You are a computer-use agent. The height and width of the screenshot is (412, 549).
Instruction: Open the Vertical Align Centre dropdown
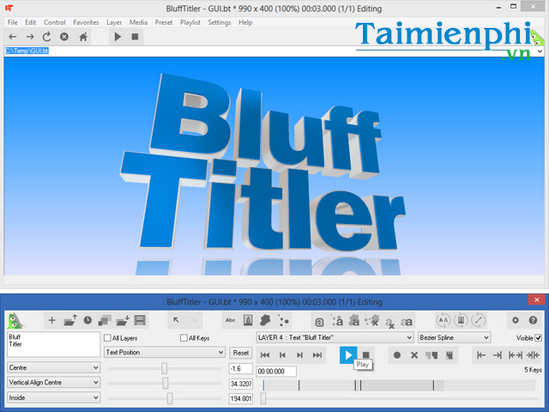click(x=54, y=383)
